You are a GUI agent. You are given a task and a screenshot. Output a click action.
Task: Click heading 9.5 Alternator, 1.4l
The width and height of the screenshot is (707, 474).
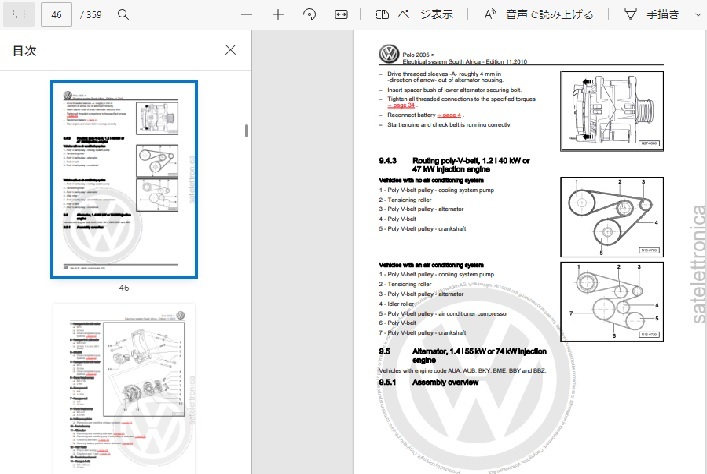(463, 355)
